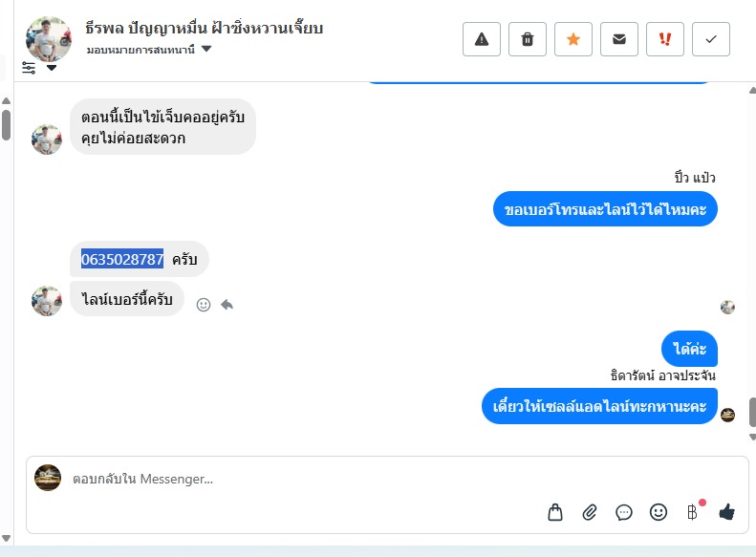Send a thumbs-up like
The image size is (756, 557).
(x=726, y=512)
